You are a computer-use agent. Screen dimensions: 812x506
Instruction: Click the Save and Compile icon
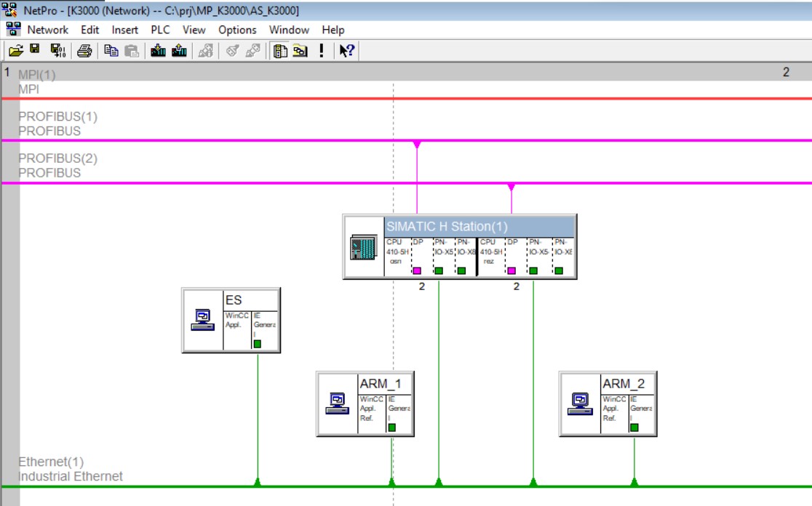58,51
